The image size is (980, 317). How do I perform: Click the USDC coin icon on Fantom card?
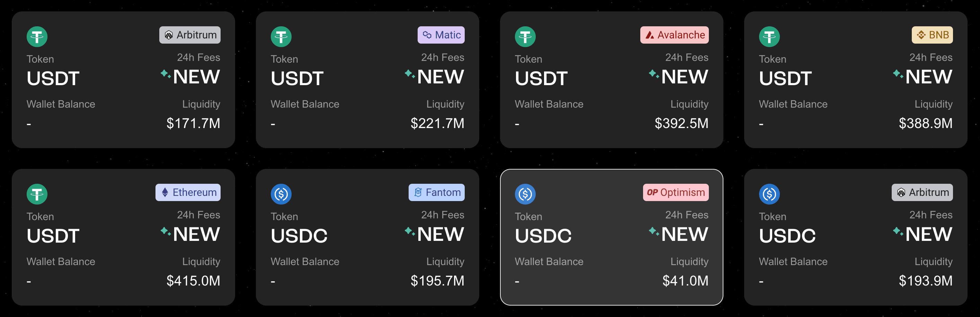[281, 194]
